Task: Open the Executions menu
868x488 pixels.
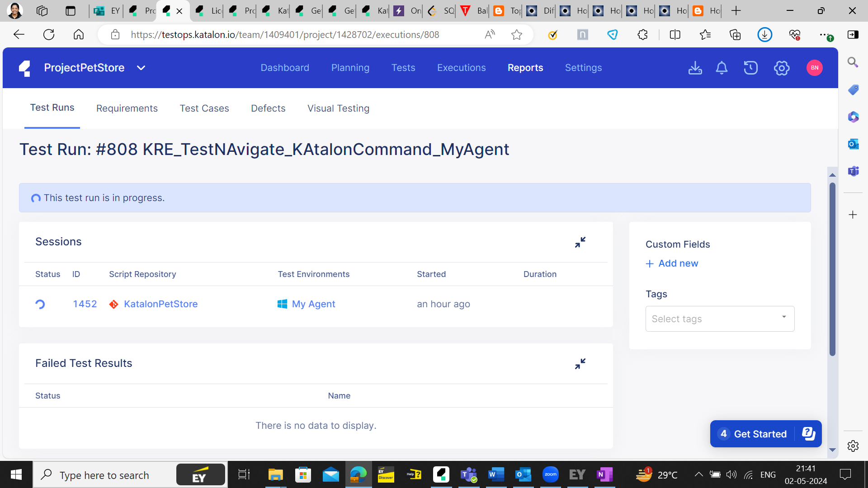Action: [x=461, y=68]
